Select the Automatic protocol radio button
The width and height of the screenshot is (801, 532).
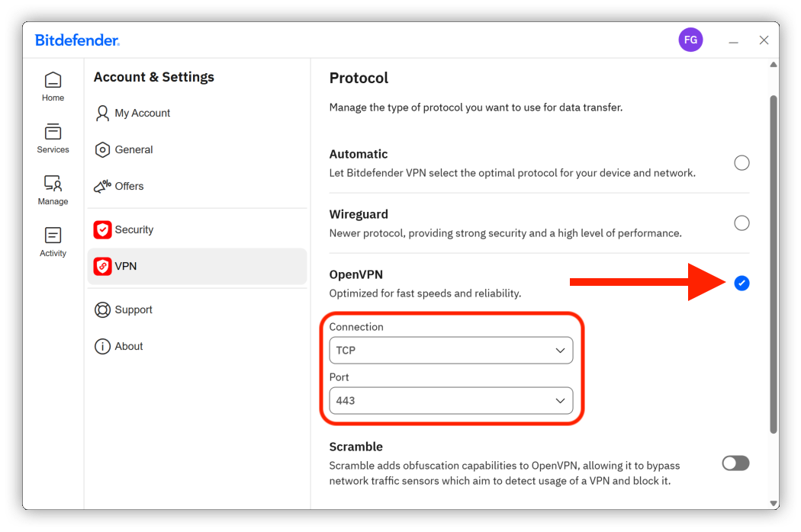[741, 163]
